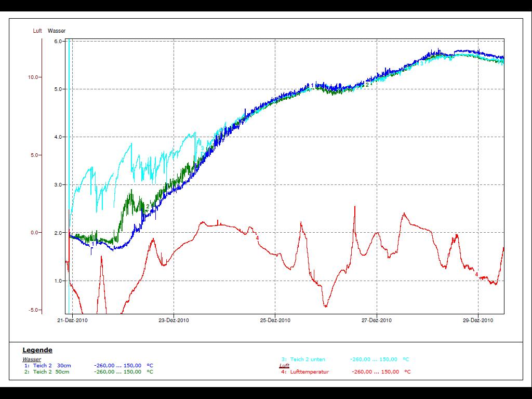The width and height of the screenshot is (532, 399).
Task: Click the cyan vertical cursor line
Action: click(69, 156)
